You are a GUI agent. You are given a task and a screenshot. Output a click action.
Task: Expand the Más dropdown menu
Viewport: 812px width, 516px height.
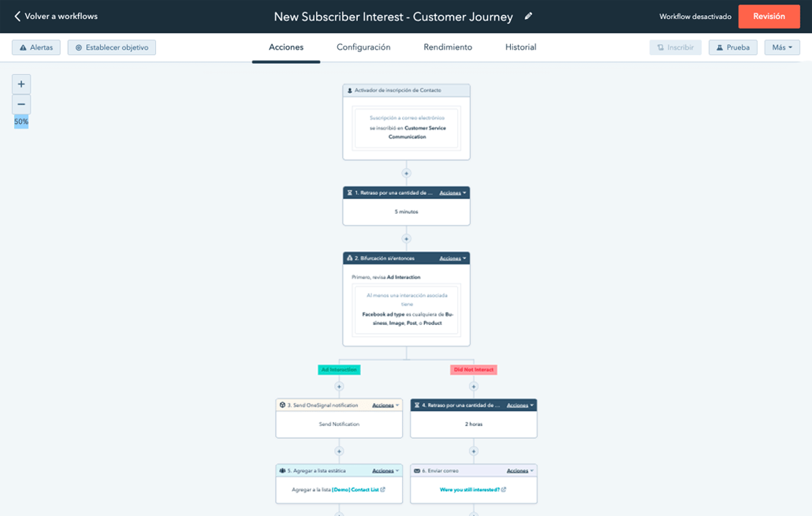(x=782, y=47)
